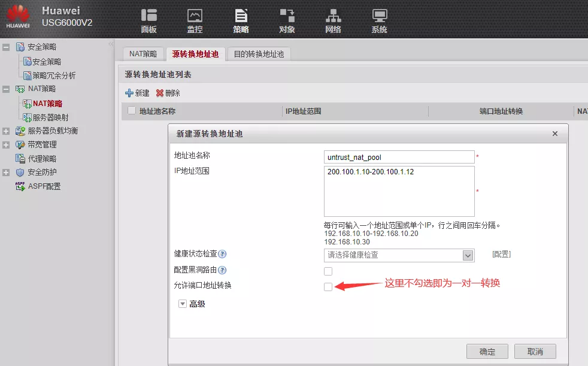
Task: Select the 策略 policy icon
Action: [x=241, y=16]
